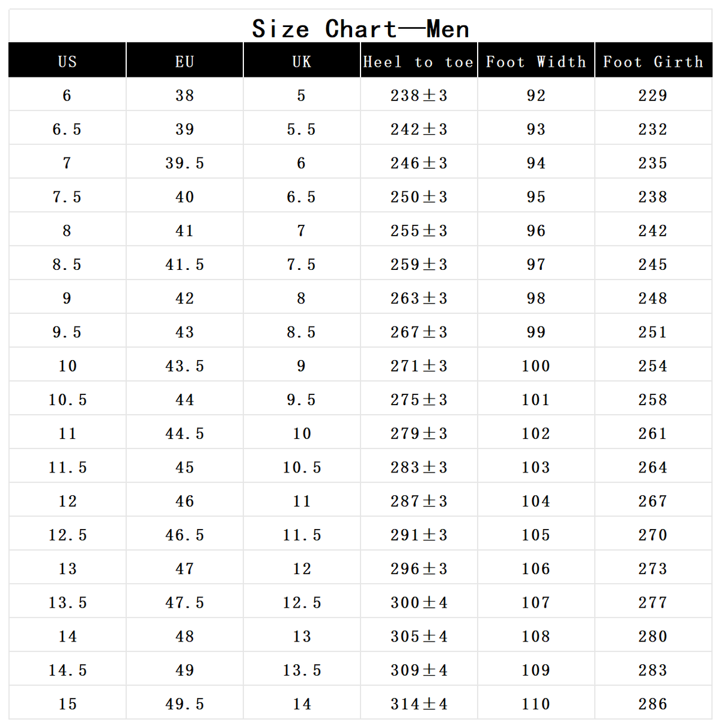Click the EU column header

click(184, 60)
